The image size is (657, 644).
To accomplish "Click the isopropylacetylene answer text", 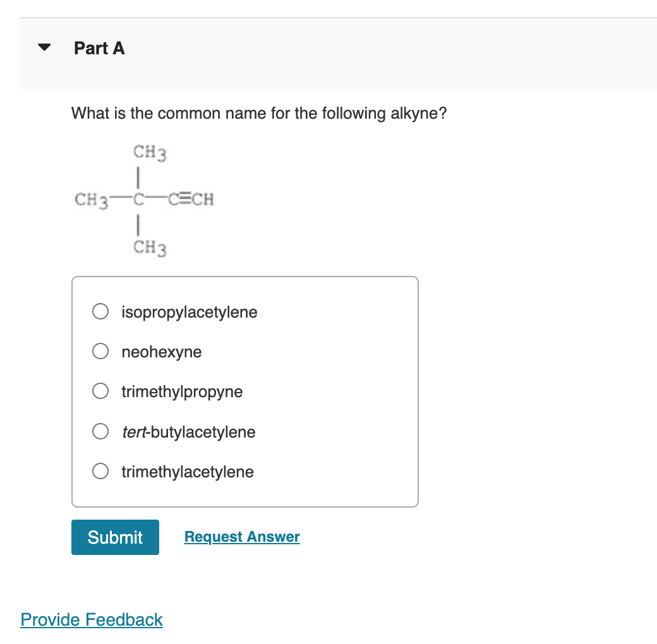I will (x=189, y=311).
